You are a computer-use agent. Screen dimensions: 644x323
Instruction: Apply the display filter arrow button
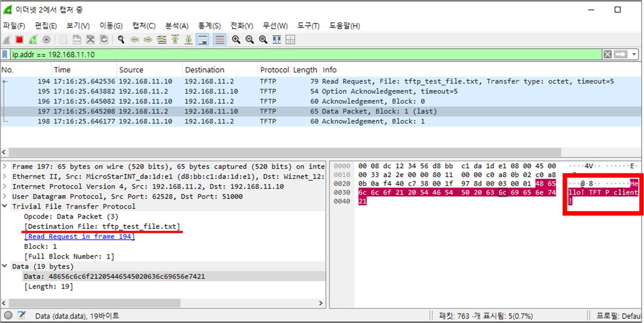pyautogui.click(x=621, y=54)
